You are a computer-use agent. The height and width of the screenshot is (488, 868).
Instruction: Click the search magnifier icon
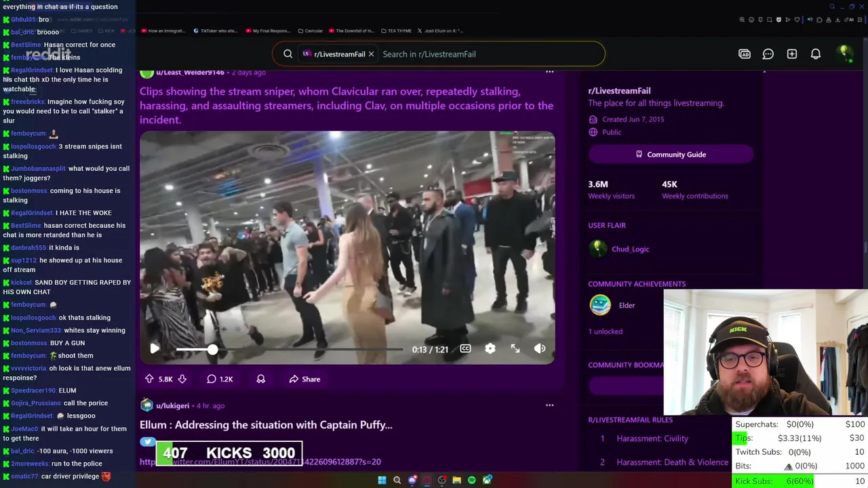pyautogui.click(x=288, y=54)
